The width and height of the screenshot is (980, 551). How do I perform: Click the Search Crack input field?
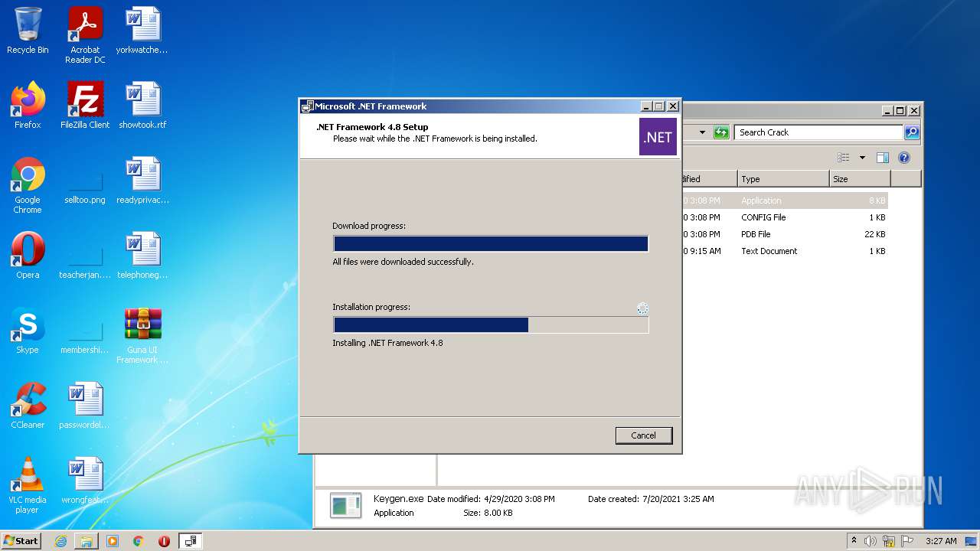pyautogui.click(x=819, y=132)
